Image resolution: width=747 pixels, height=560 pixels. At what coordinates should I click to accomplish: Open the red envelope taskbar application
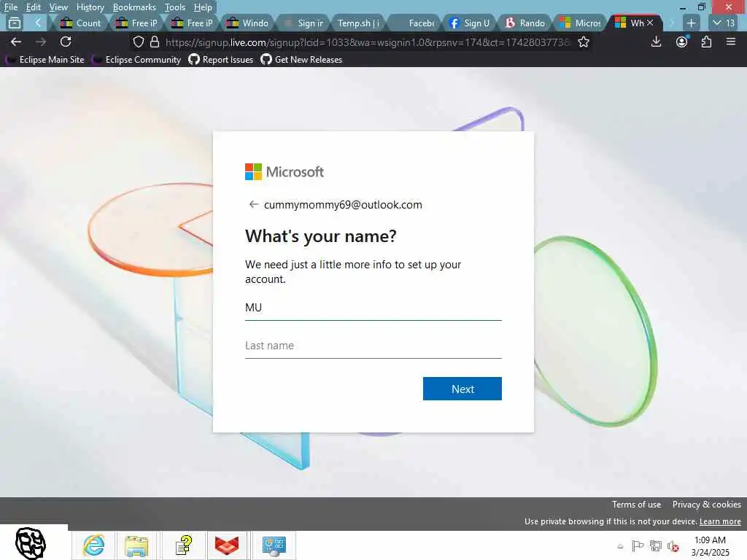[x=227, y=545]
